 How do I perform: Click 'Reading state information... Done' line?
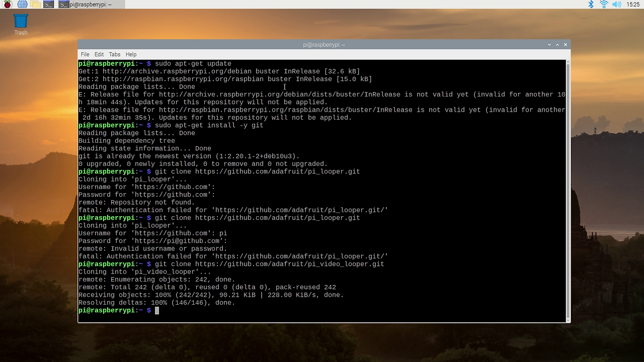144,148
